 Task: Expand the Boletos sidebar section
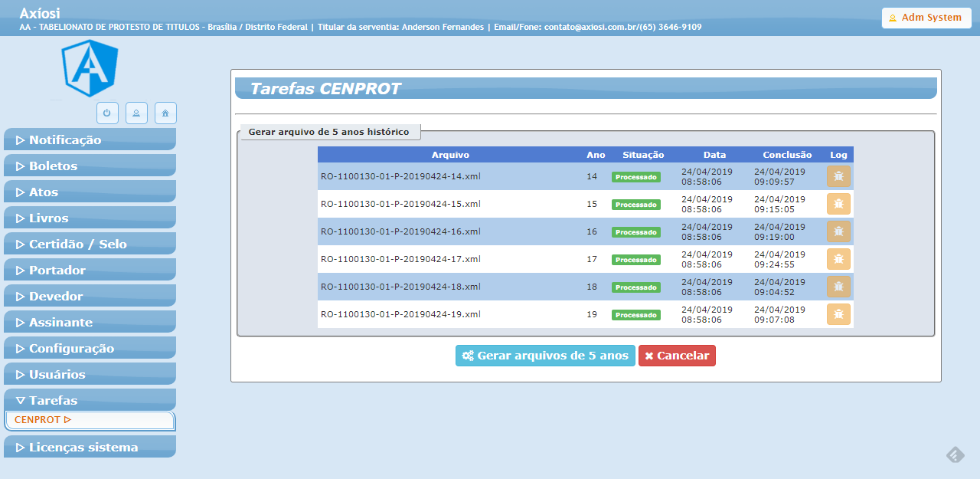[90, 166]
